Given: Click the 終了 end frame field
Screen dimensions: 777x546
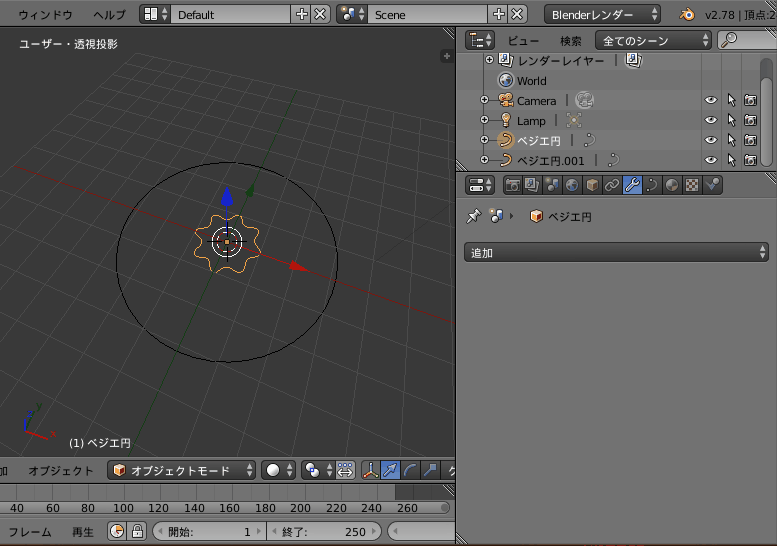Looking at the screenshot, I should click(x=324, y=532).
